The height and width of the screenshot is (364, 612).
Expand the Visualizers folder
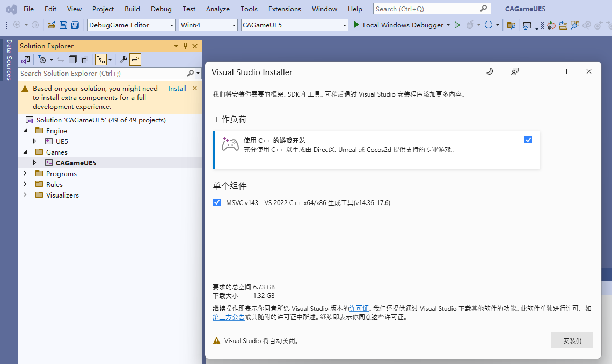25,195
